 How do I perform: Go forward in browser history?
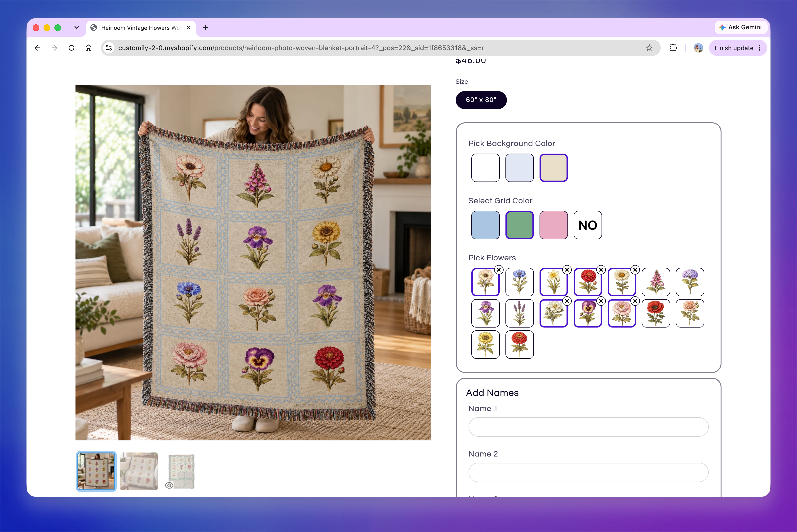[54, 48]
